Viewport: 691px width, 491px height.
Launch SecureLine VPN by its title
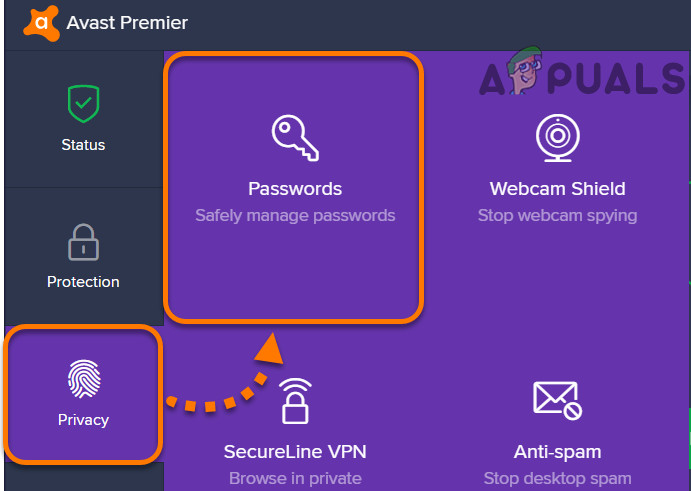[x=295, y=451]
